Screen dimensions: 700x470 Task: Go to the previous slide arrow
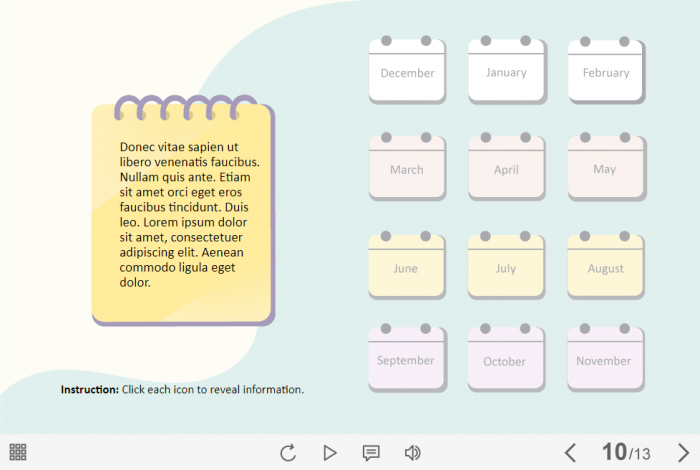(570, 453)
